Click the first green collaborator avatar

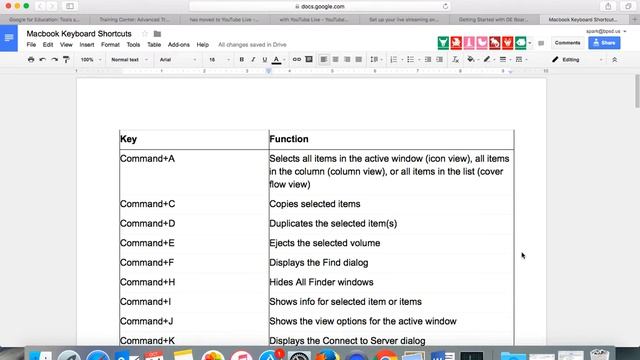click(x=443, y=42)
